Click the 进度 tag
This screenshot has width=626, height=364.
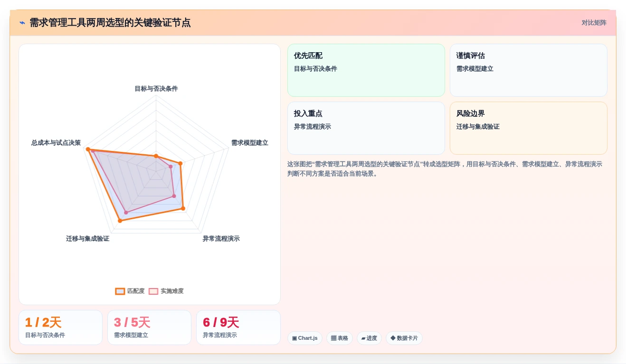[369, 338]
